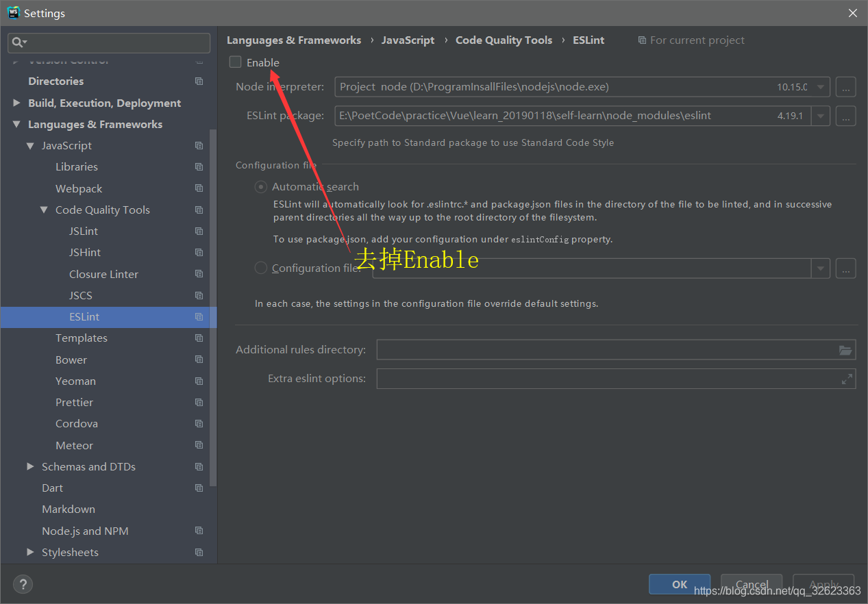Click project-level icon beside JSLint
Viewport: 868px width, 604px height.
(199, 231)
